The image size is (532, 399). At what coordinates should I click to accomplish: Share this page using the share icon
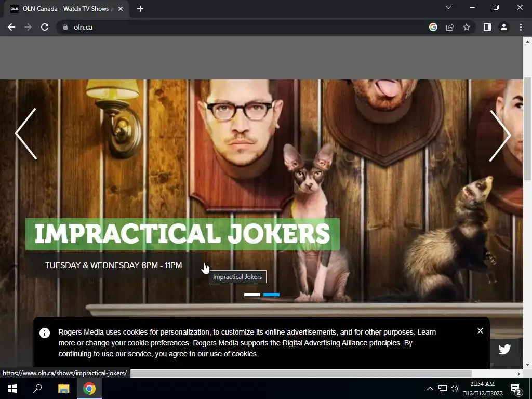[450, 27]
